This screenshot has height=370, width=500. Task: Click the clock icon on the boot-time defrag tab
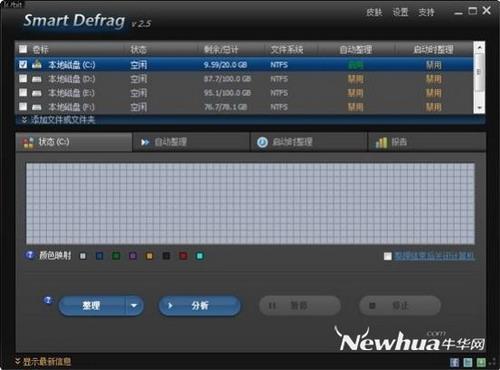pyautogui.click(x=262, y=142)
